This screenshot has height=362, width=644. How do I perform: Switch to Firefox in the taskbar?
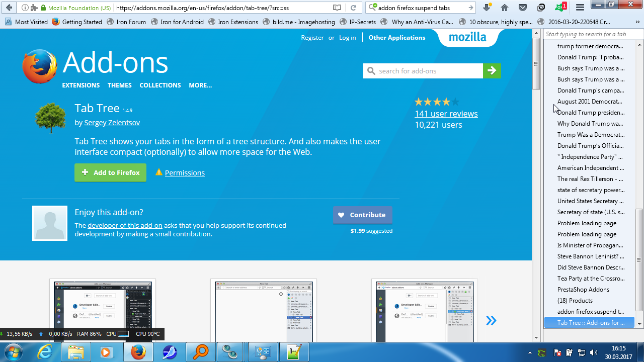point(138,352)
